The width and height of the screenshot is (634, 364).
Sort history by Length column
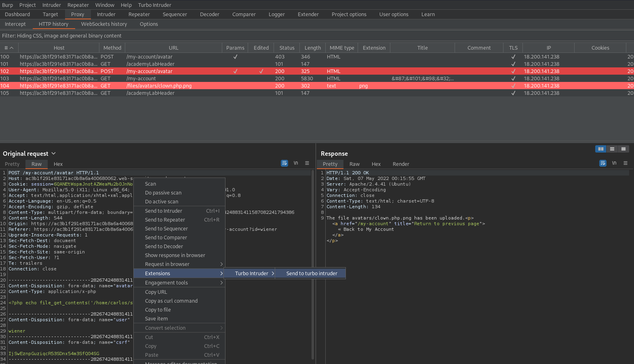point(313,48)
